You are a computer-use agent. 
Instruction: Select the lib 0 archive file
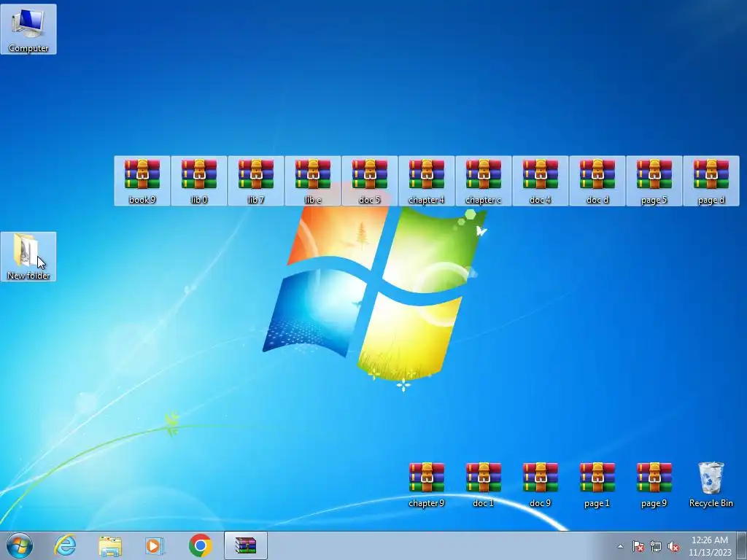[x=198, y=181]
